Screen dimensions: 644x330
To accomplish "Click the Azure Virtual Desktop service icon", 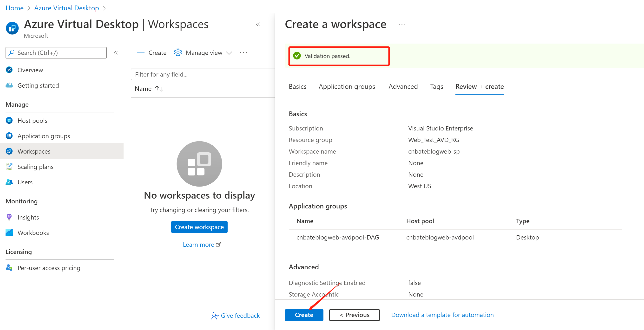I will click(12, 28).
